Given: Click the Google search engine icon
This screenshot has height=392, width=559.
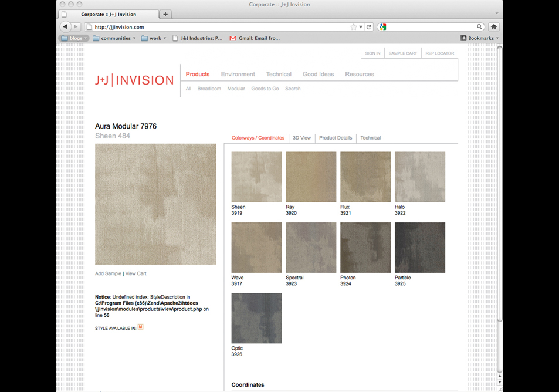Looking at the screenshot, I should click(382, 27).
